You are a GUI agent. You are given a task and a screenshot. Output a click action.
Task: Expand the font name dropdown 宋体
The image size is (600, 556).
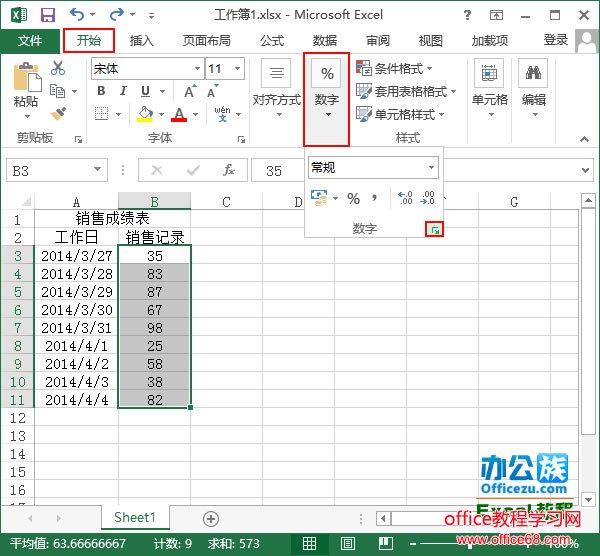point(197,68)
